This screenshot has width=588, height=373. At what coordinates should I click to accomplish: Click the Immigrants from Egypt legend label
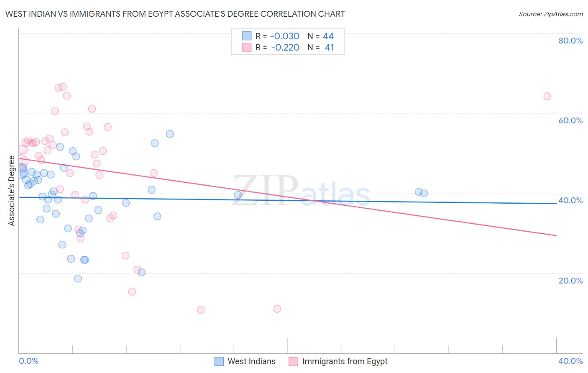tap(345, 361)
